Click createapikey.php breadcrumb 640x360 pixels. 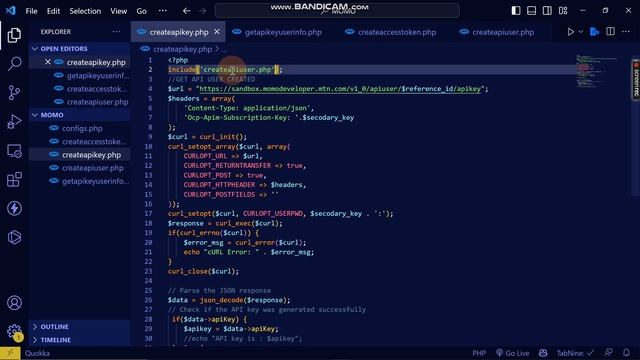click(x=182, y=49)
